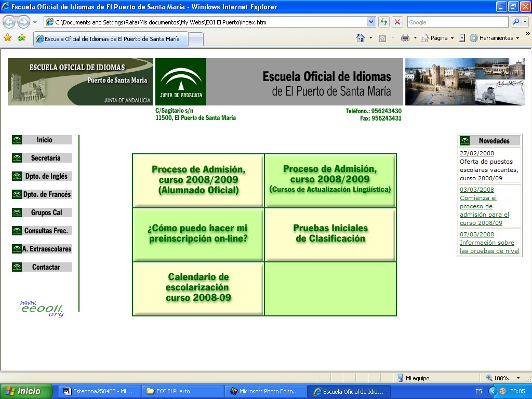This screenshot has width=532, height=399.
Task: Click in the Google search field
Action: tap(457, 22)
